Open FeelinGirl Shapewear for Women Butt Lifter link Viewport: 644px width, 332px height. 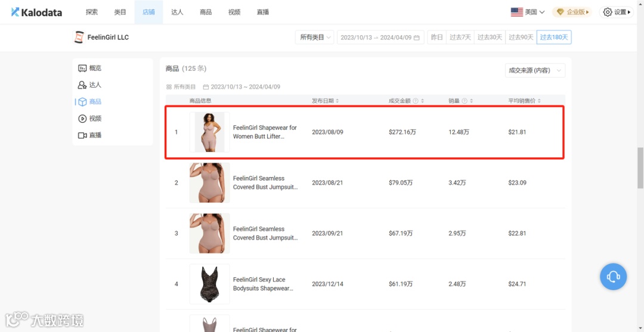(x=265, y=132)
